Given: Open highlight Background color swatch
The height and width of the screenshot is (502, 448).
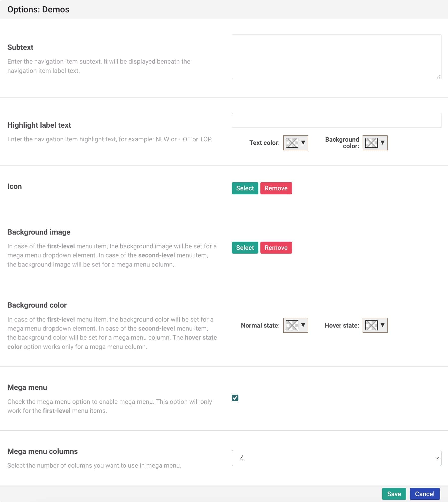Looking at the screenshot, I should (x=371, y=143).
